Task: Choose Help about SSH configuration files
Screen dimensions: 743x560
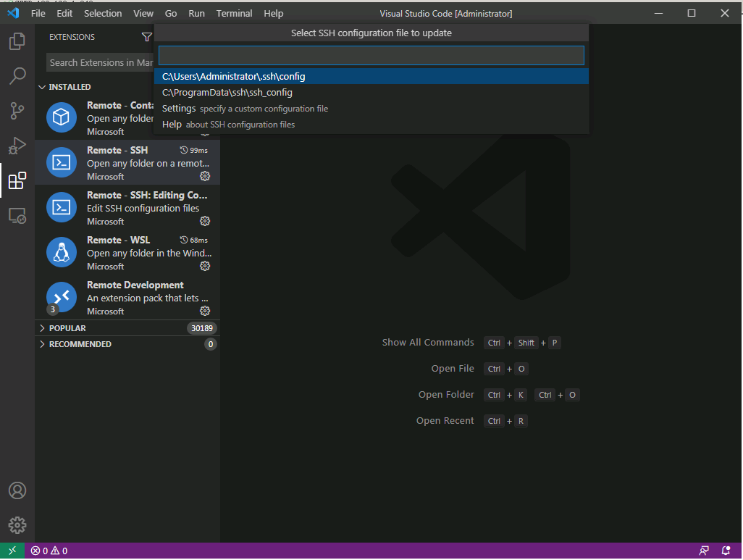Action: [x=371, y=125]
